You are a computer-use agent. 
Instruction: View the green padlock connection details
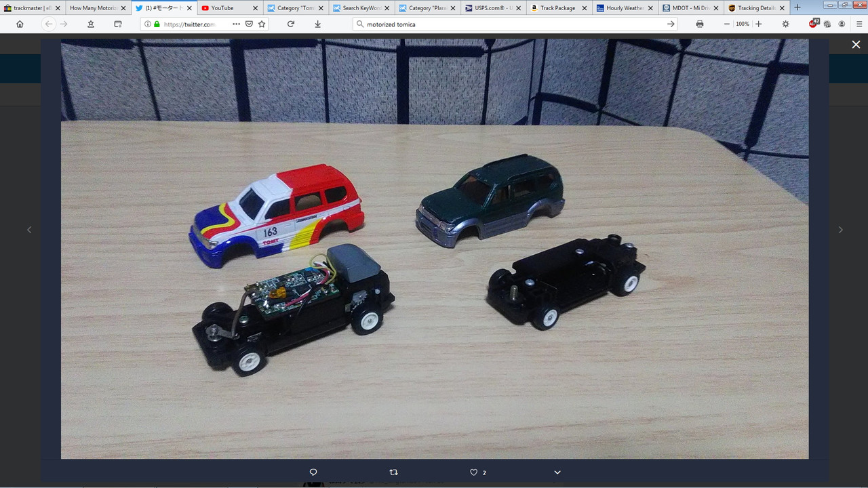point(157,24)
